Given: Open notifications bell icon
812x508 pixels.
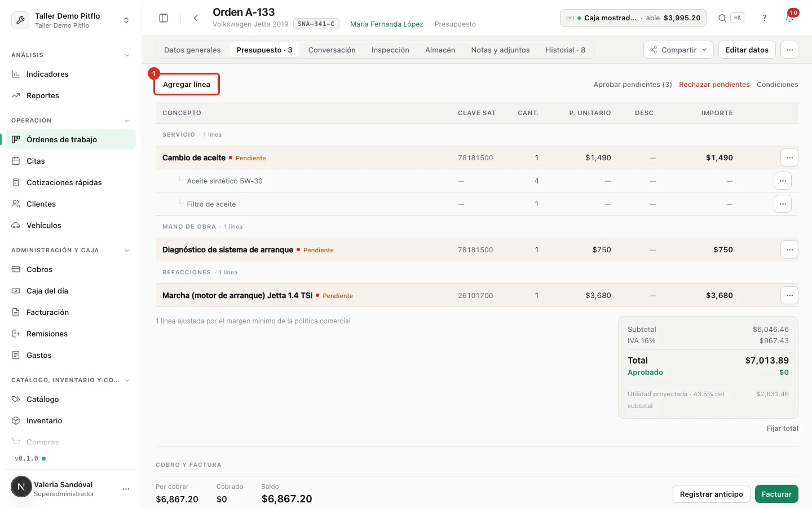Looking at the screenshot, I should [789, 18].
